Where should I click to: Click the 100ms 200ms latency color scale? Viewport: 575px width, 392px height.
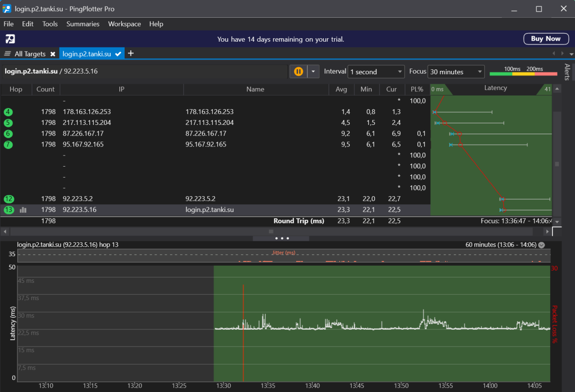523,72
